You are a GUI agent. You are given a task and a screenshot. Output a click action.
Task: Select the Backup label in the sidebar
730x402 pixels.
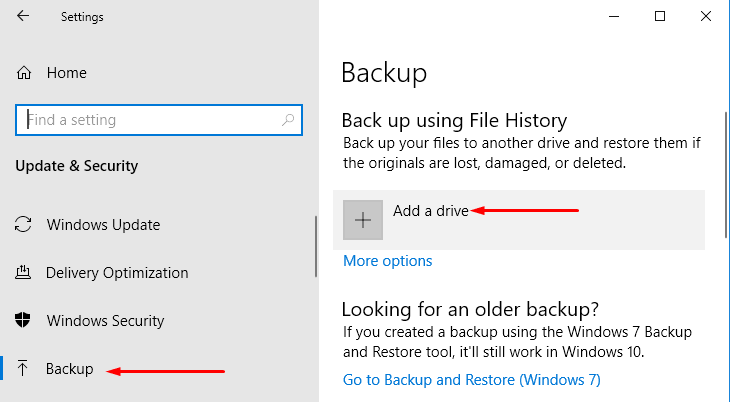click(70, 369)
